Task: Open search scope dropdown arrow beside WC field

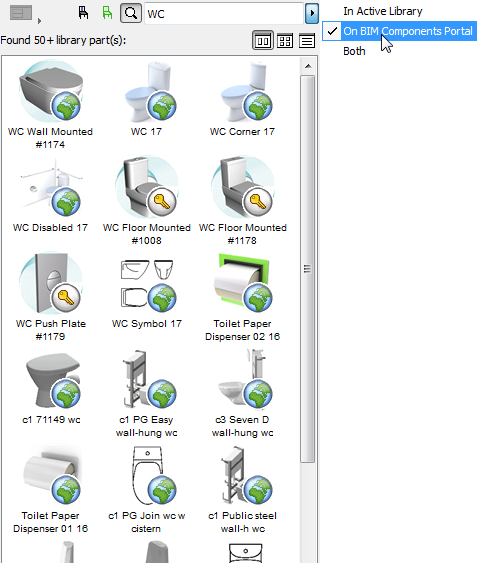Action: 312,14
